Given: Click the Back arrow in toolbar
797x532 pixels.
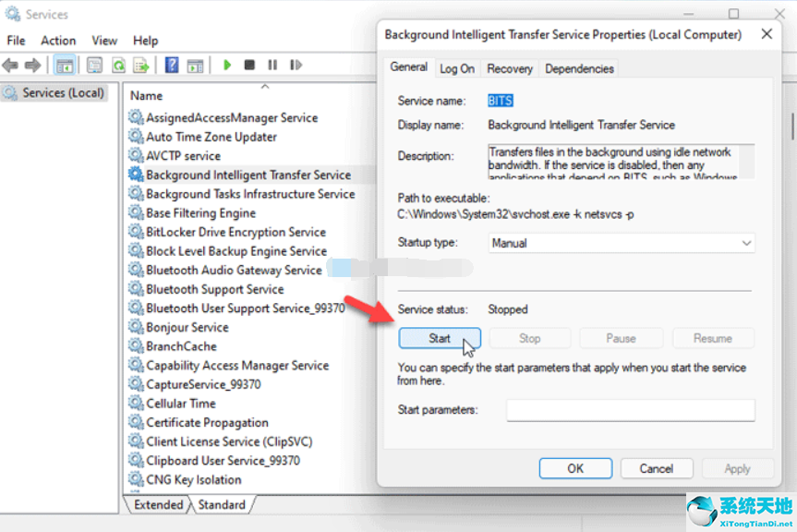Looking at the screenshot, I should [x=10, y=65].
